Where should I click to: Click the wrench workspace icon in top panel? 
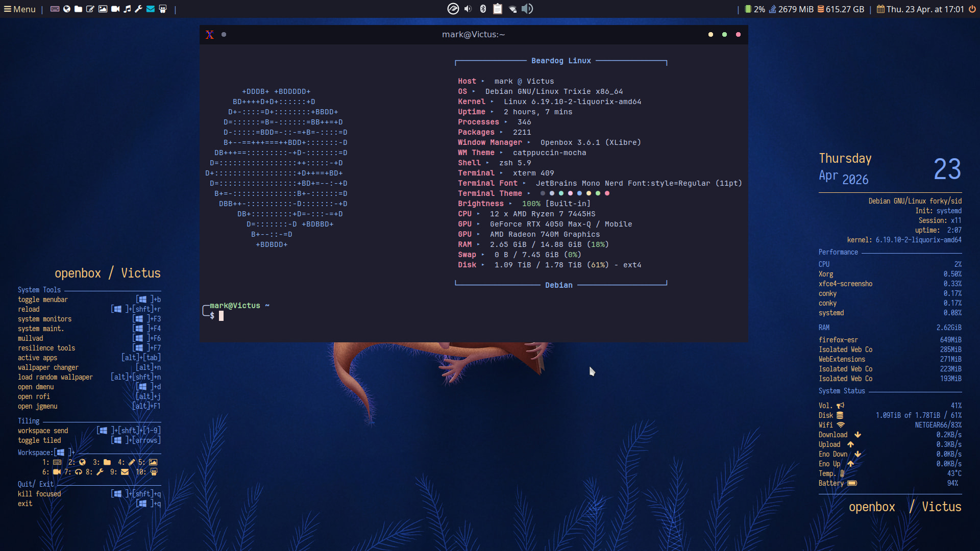coord(138,9)
